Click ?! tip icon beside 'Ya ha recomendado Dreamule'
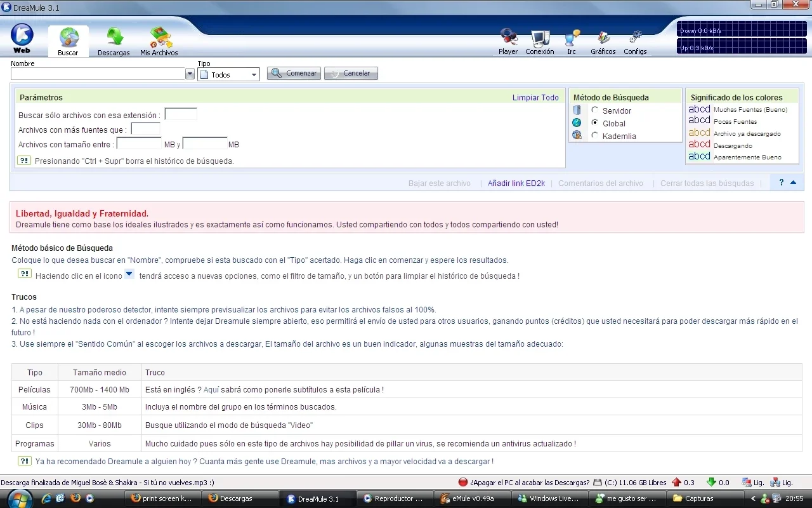The height and width of the screenshot is (508, 812). [24, 461]
